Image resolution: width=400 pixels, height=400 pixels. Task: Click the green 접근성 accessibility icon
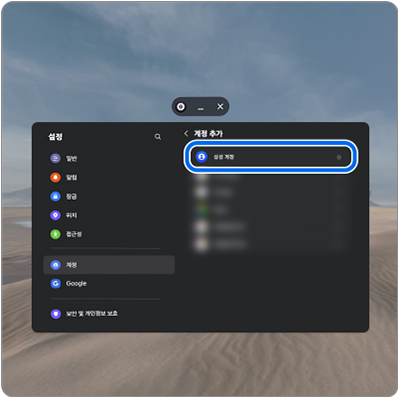tap(55, 234)
